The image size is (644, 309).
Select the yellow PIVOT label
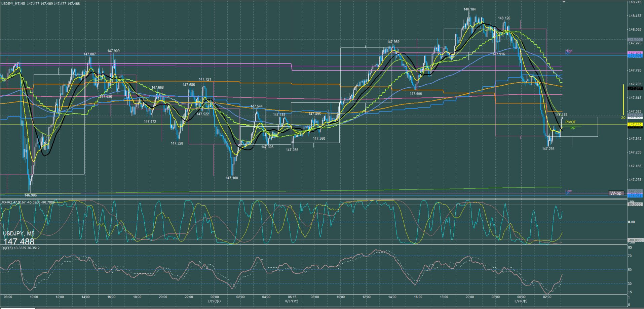(x=570, y=122)
